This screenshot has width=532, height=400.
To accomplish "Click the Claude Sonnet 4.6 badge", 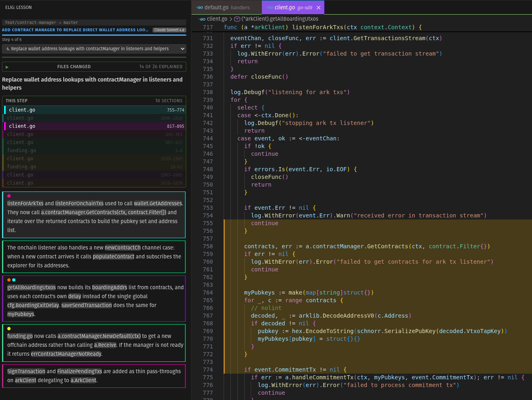I will 169,30.
